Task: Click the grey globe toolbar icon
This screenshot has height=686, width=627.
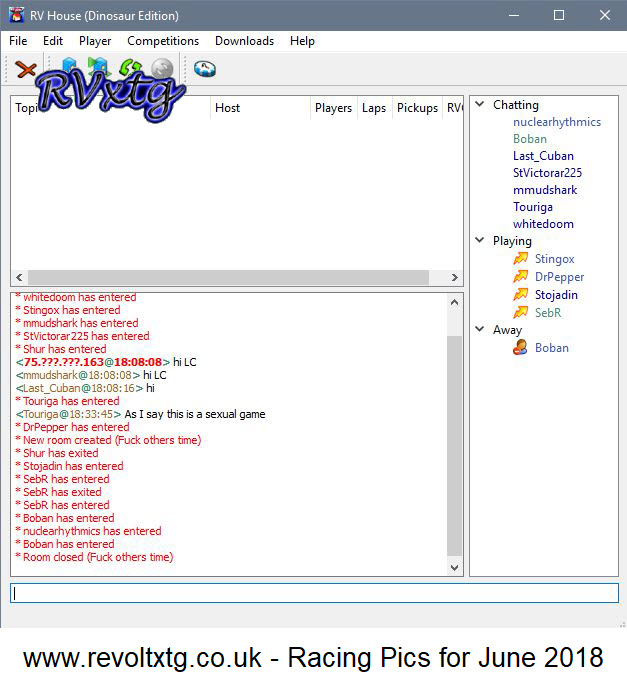Action: pyautogui.click(x=162, y=68)
